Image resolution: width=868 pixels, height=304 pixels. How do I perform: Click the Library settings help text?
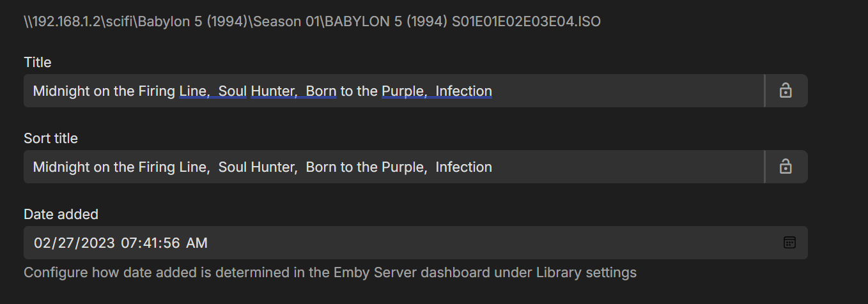330,273
